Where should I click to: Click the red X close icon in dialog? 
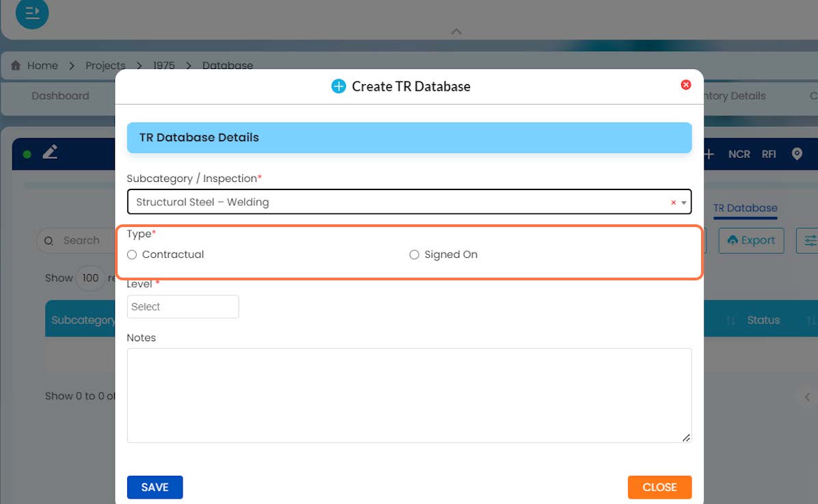pyautogui.click(x=686, y=85)
